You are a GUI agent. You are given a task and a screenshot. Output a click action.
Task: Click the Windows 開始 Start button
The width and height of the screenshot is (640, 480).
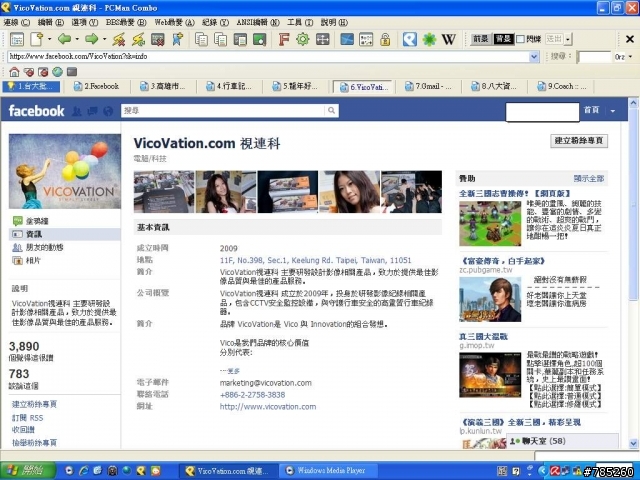pyautogui.click(x=28, y=471)
